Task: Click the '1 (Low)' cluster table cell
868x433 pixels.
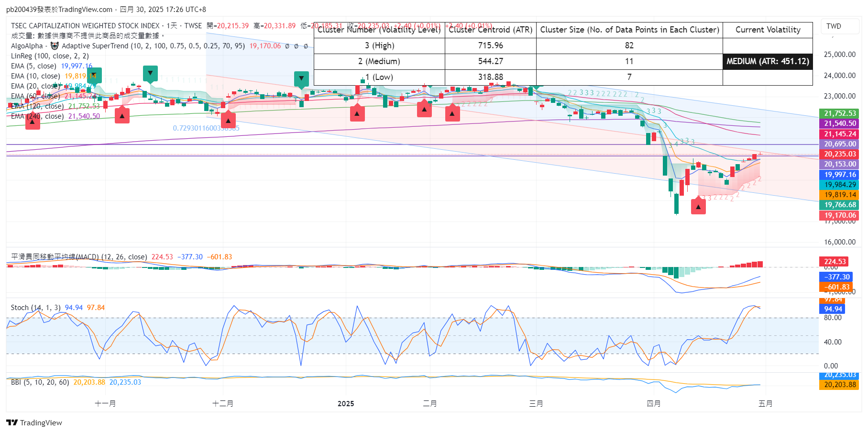Action: (379, 77)
